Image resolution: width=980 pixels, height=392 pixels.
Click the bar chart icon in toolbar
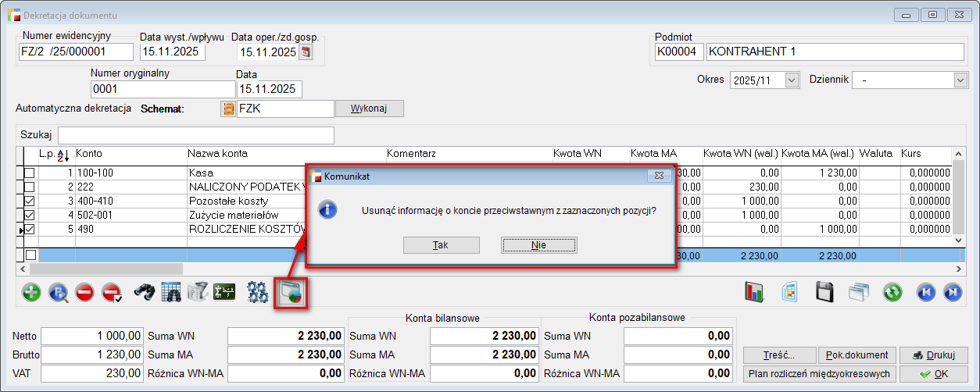click(754, 292)
